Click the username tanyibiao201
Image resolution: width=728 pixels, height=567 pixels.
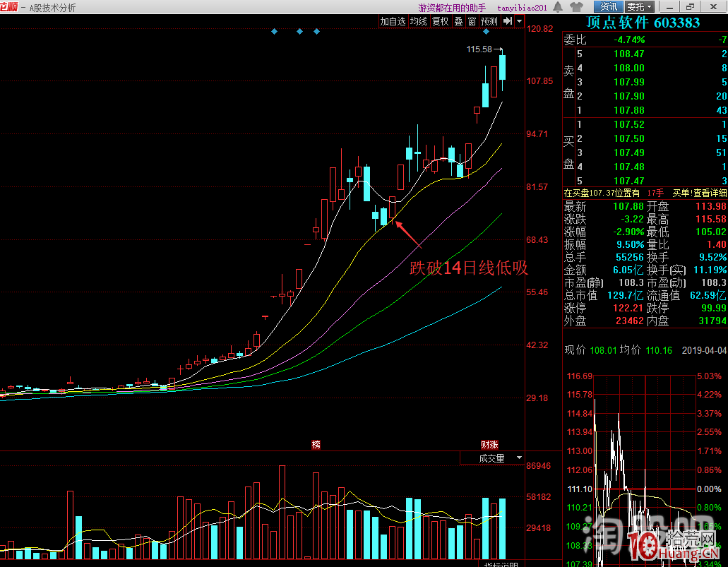pyautogui.click(x=522, y=8)
